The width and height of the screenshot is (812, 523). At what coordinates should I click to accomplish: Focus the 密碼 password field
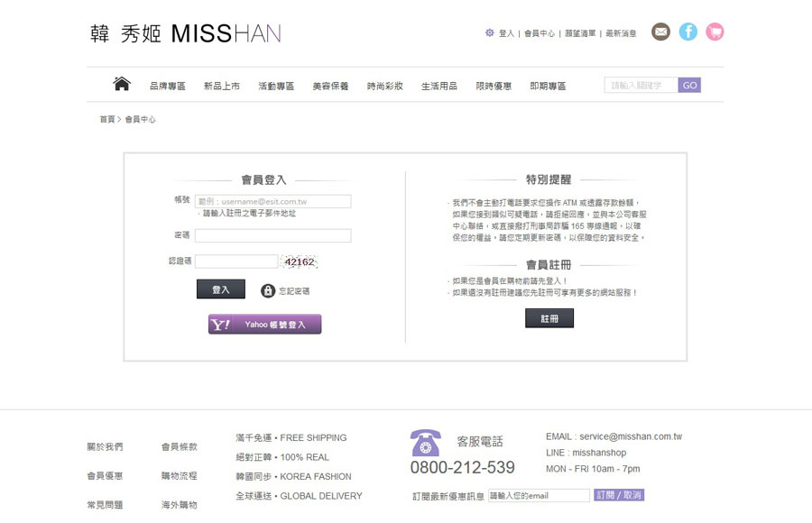(272, 235)
